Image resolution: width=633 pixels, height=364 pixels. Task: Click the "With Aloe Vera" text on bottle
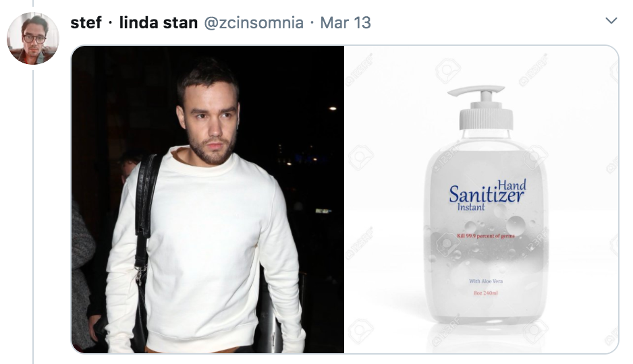(486, 281)
